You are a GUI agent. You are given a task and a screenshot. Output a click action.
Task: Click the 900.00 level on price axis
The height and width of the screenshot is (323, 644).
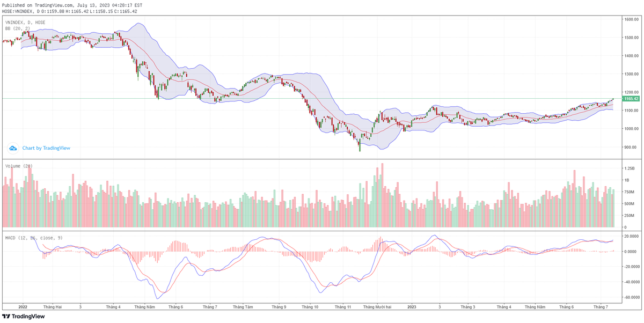point(630,147)
